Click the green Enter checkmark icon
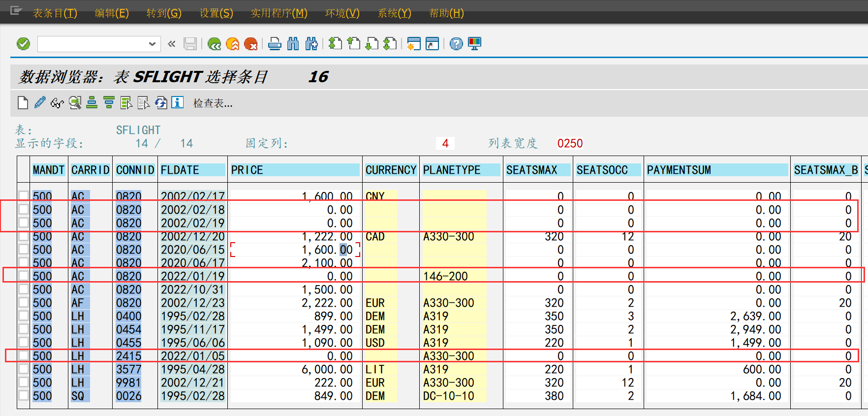Image resolution: width=868 pixels, height=416 pixels. point(24,44)
